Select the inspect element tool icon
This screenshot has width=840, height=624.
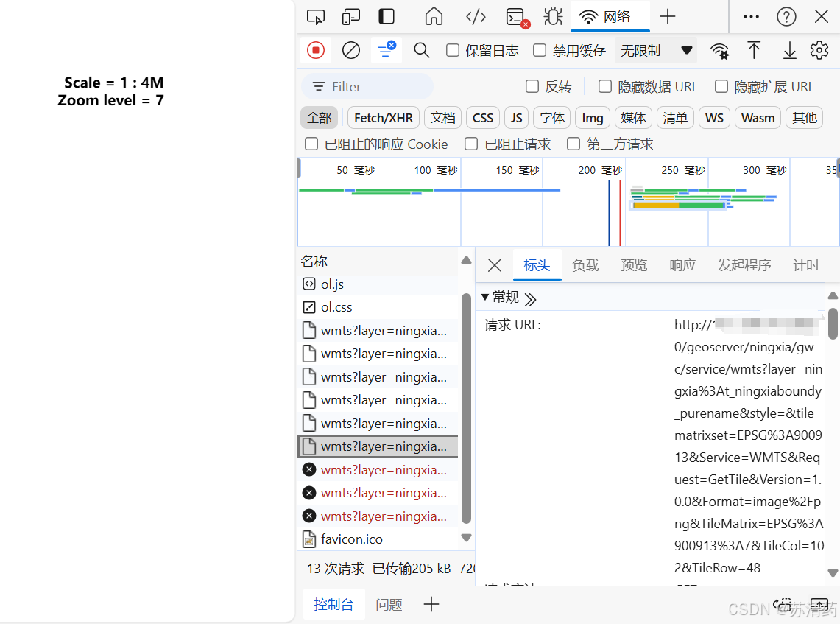(315, 16)
